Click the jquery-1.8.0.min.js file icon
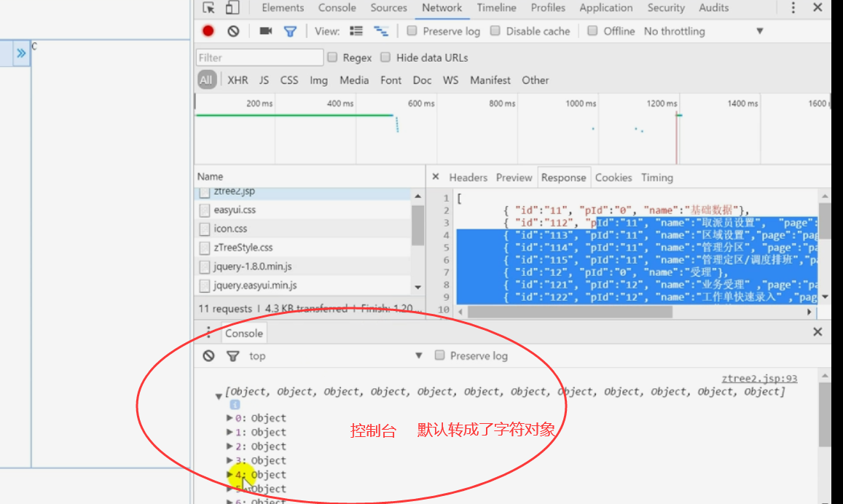Image resolution: width=843 pixels, height=504 pixels. point(204,267)
